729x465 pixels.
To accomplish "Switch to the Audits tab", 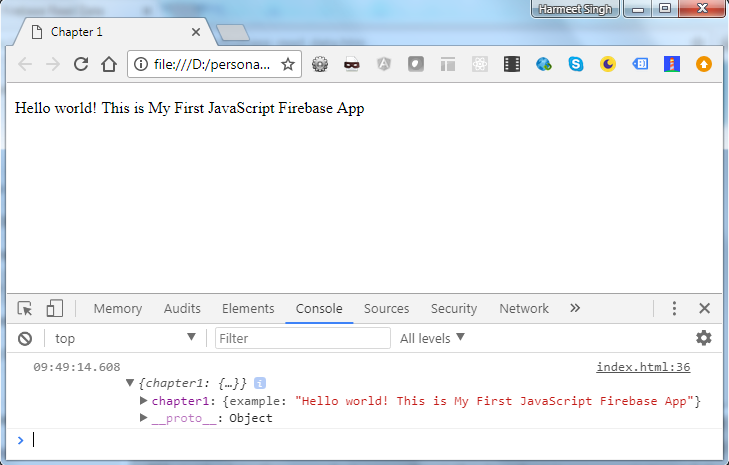I will point(182,309).
